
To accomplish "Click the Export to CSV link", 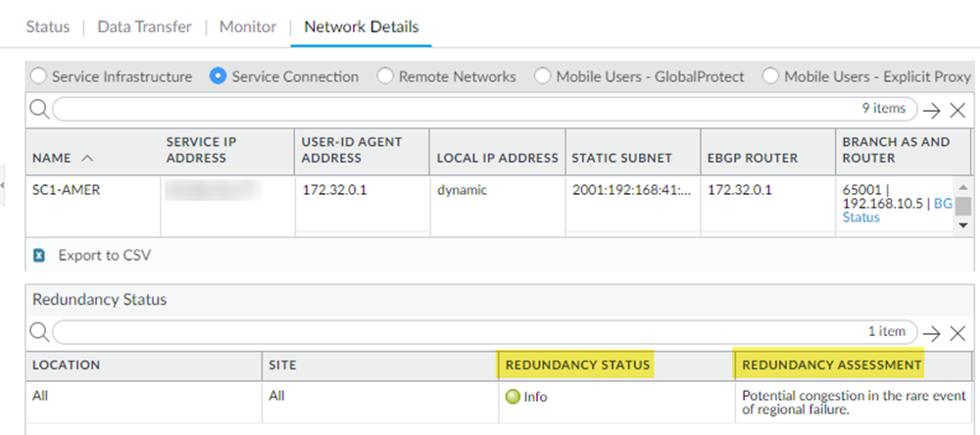I will (104, 256).
